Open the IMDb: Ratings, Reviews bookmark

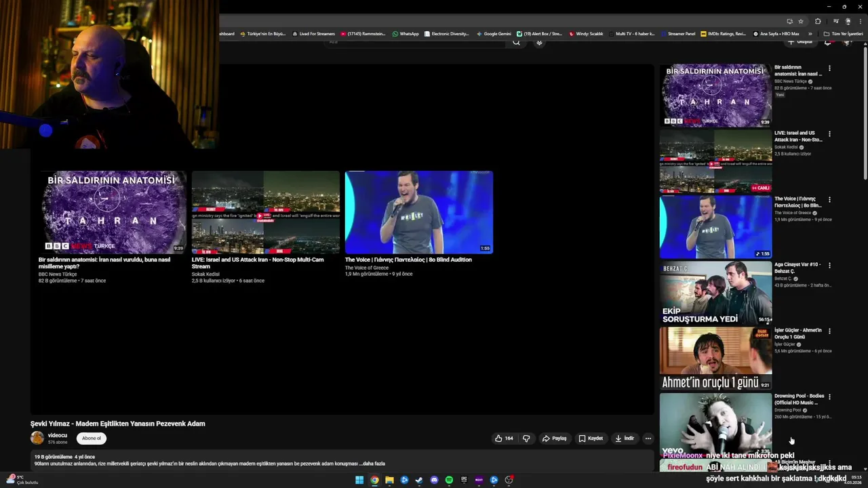(x=724, y=33)
